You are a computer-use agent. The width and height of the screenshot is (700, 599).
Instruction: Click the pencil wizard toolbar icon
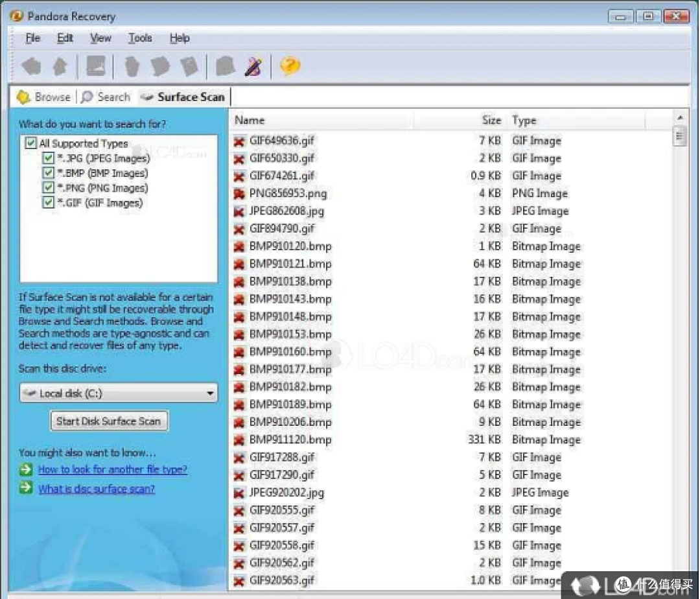point(253,67)
